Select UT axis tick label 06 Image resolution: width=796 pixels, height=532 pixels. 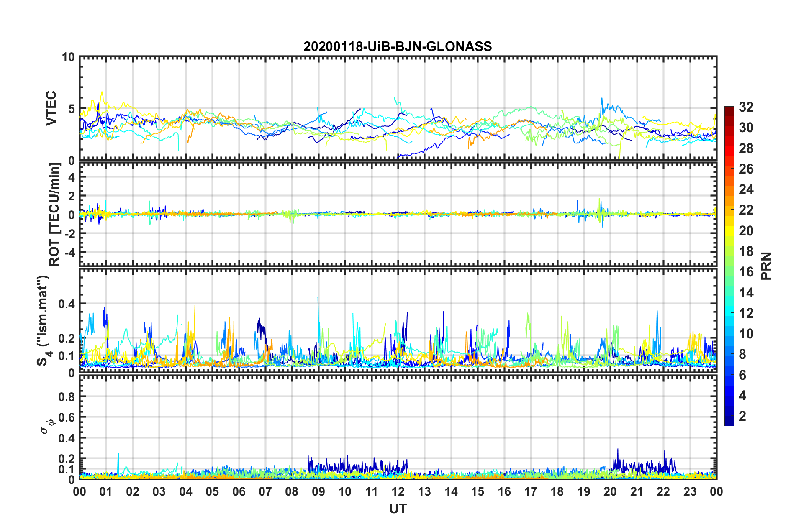pos(239,491)
